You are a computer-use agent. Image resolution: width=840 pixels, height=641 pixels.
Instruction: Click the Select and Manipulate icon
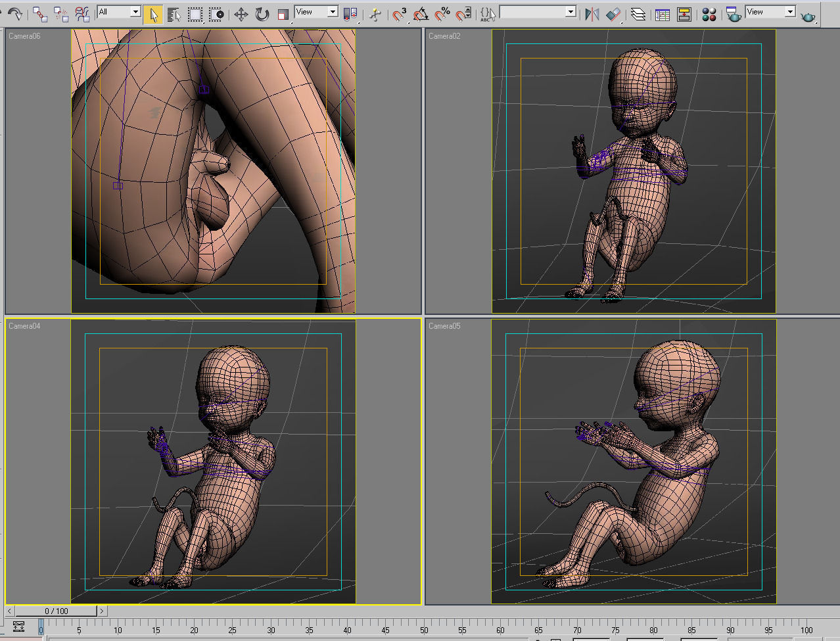(x=375, y=14)
